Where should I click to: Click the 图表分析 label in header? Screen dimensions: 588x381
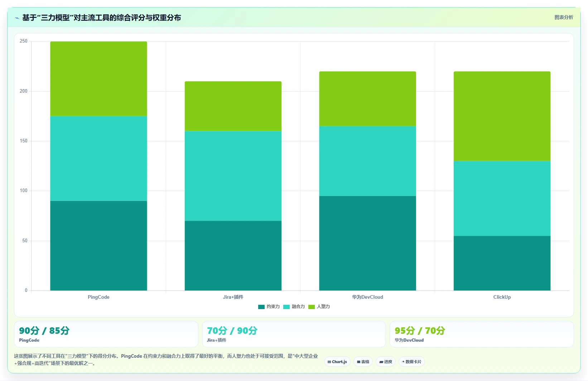[x=564, y=17]
